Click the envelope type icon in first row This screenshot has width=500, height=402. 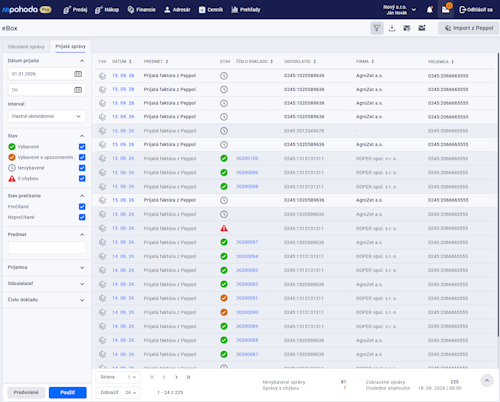(102, 76)
